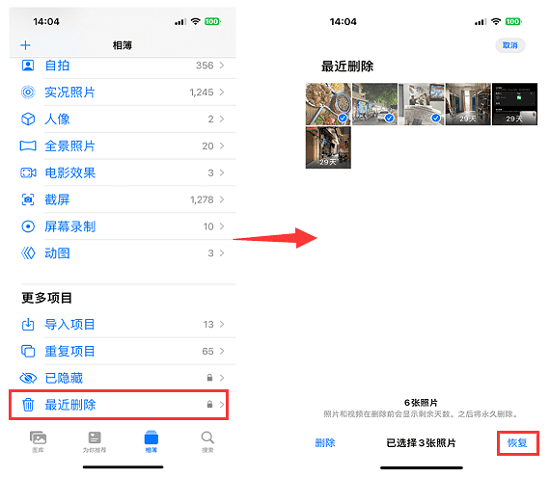Tap 取消 cancel button
Image resolution: width=550 pixels, height=477 pixels.
pyautogui.click(x=510, y=45)
